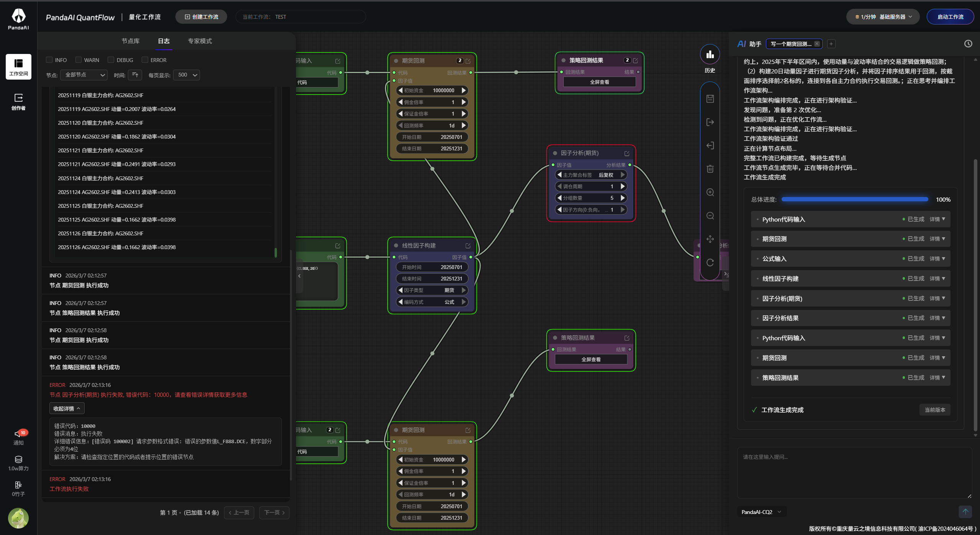Open edit icon on 线性因子构建 node
The height and width of the screenshot is (535, 980).
[x=468, y=246]
